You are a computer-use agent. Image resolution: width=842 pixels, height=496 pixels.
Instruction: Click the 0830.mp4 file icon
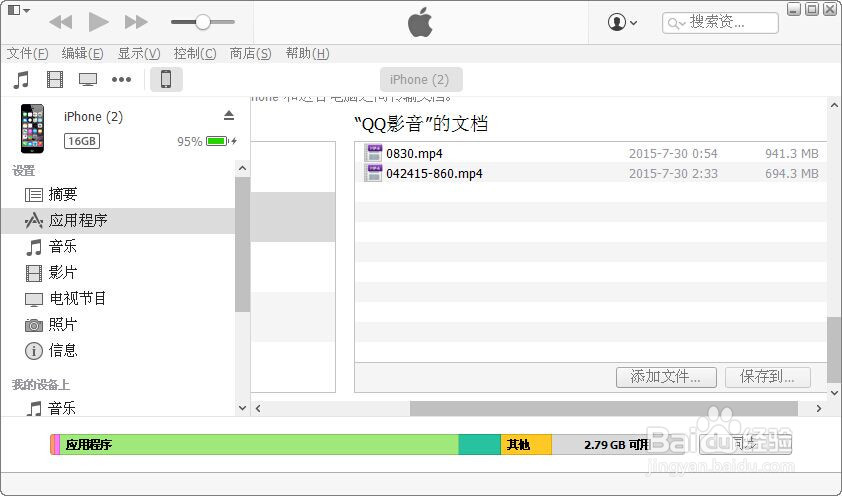pos(373,154)
